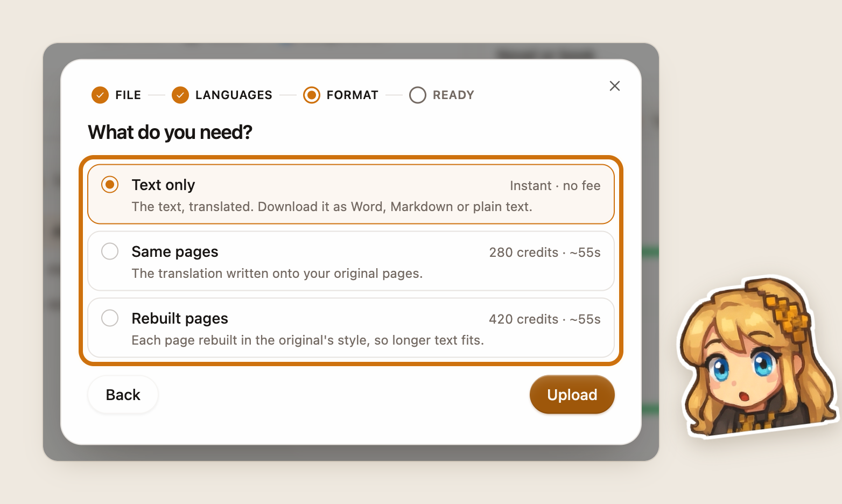Go to the LANGUAGES step label
Viewport: 842px width, 504px height.
click(x=234, y=95)
